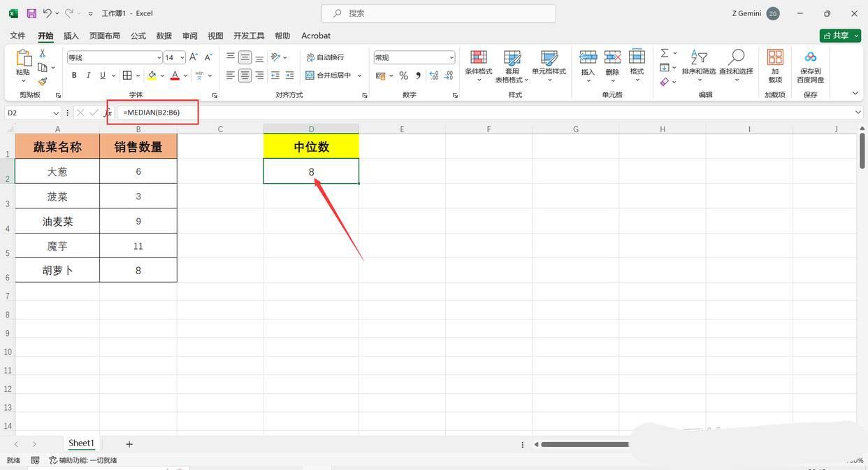Switch to the 插入 (Insert) tab
868x470 pixels.
coord(71,36)
